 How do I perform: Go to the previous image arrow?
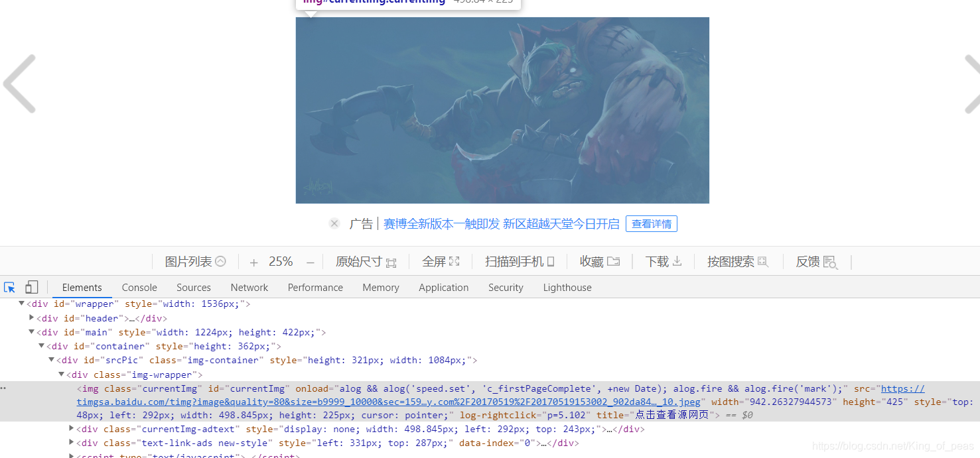click(19, 84)
